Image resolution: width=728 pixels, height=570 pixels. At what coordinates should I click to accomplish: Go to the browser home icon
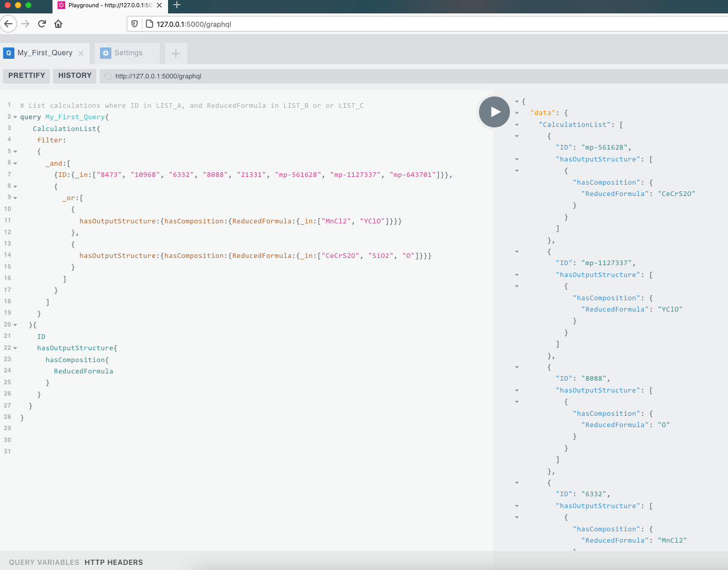tap(58, 24)
